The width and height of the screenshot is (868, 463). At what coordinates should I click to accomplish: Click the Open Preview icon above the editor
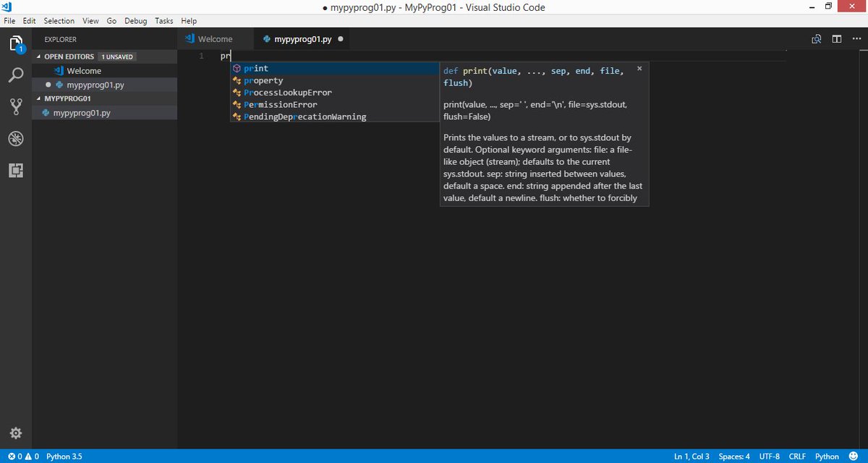pyautogui.click(x=816, y=38)
